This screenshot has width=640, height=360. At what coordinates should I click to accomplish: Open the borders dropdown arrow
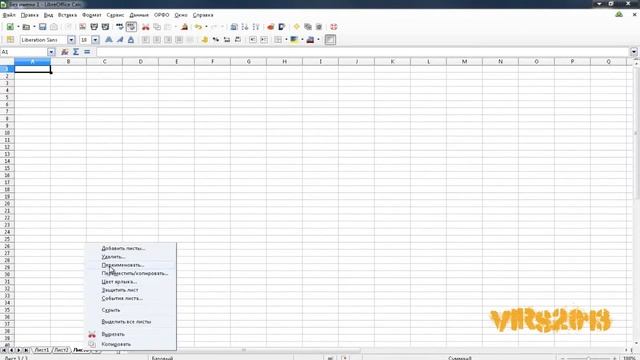[286, 40]
